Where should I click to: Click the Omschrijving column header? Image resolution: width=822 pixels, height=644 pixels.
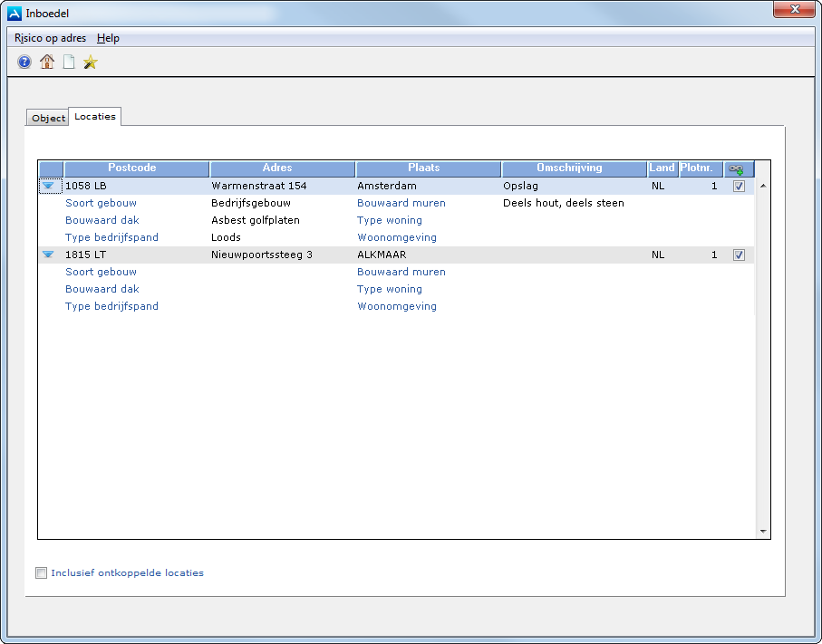pos(569,168)
